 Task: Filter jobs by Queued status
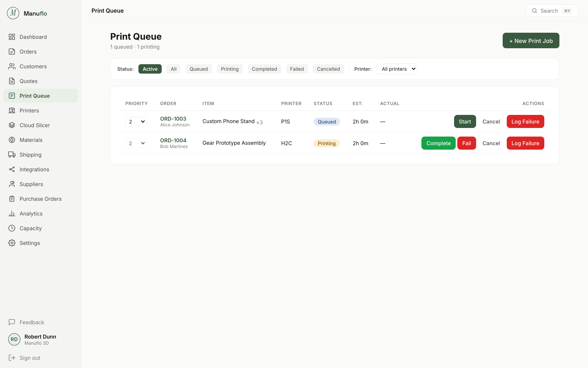[198, 69]
